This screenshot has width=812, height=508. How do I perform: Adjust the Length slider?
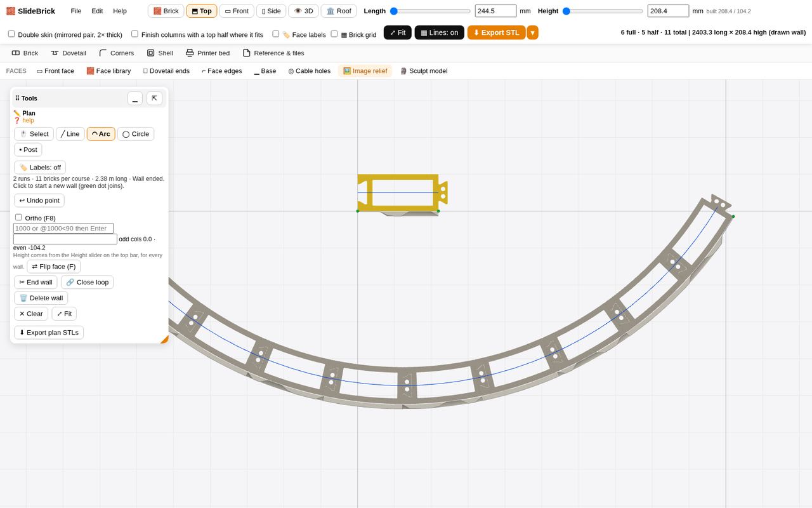(430, 11)
